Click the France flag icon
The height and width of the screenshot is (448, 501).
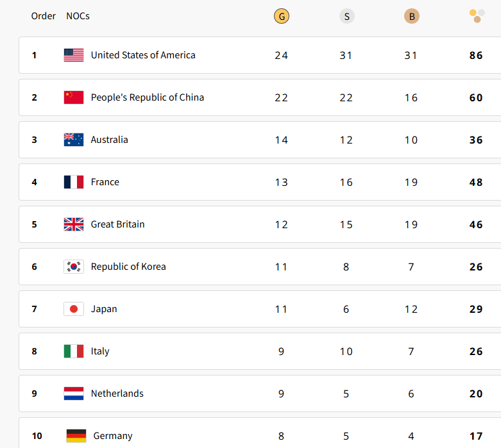click(74, 182)
